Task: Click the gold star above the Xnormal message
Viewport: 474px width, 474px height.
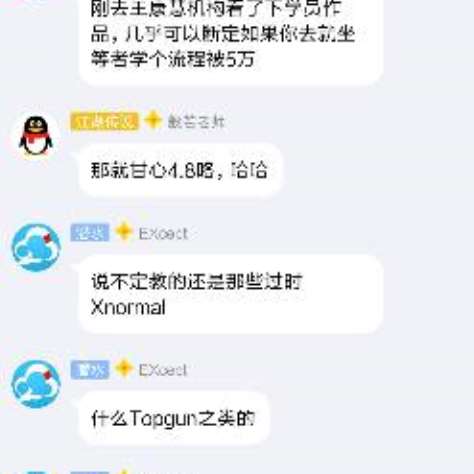Action: tap(124, 231)
